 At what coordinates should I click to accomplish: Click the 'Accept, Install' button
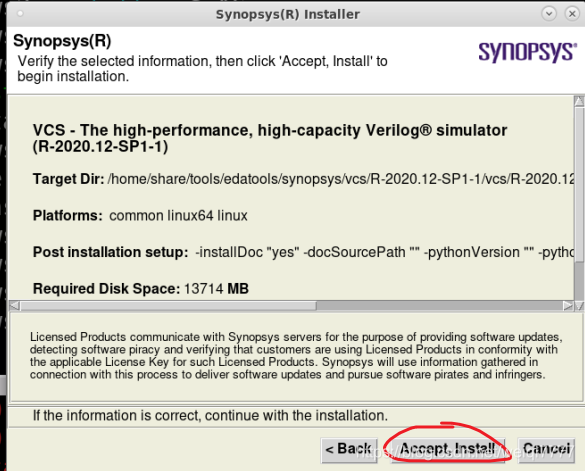tap(448, 450)
